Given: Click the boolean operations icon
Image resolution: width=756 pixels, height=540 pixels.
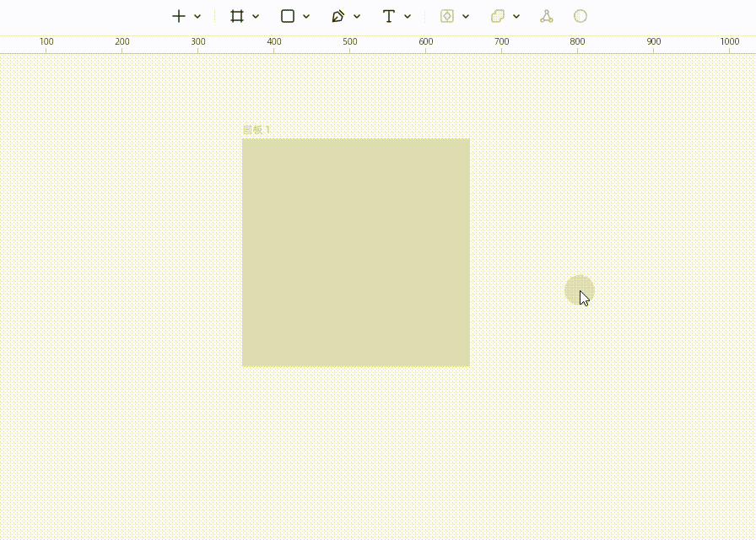Looking at the screenshot, I should [498, 16].
